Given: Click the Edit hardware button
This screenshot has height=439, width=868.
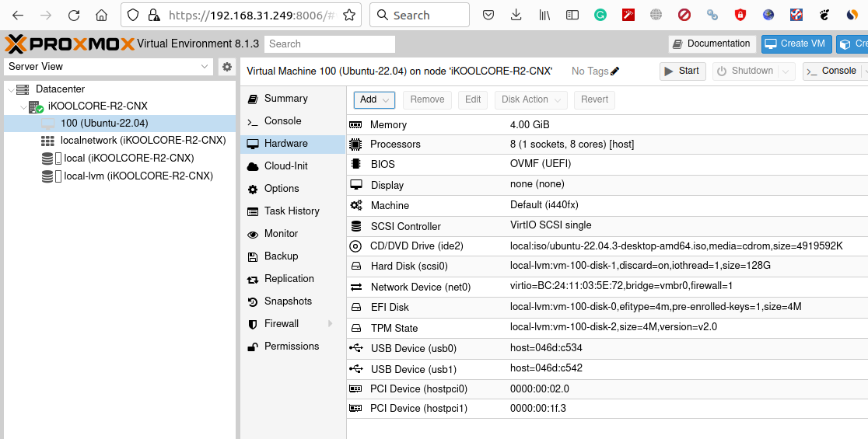Looking at the screenshot, I should [x=473, y=99].
